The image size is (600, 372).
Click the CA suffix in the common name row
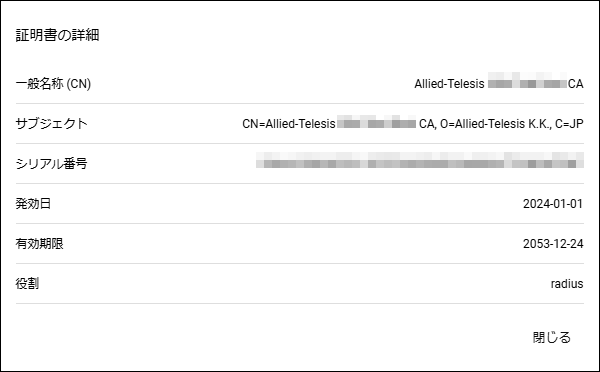576,83
